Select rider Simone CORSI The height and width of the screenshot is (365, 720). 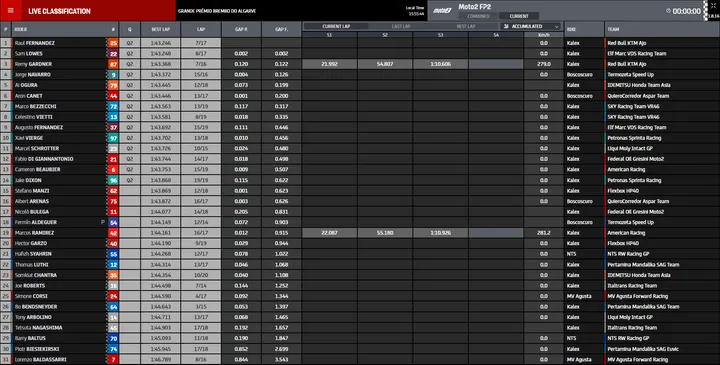[31, 296]
